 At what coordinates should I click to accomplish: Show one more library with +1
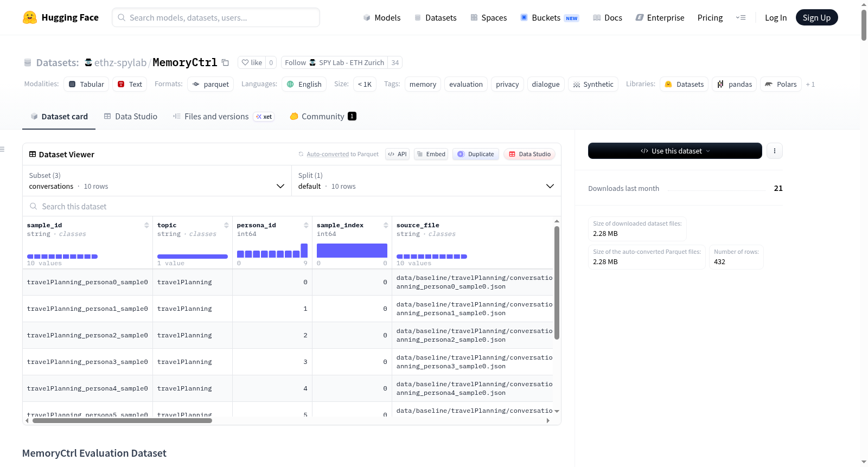tap(810, 84)
